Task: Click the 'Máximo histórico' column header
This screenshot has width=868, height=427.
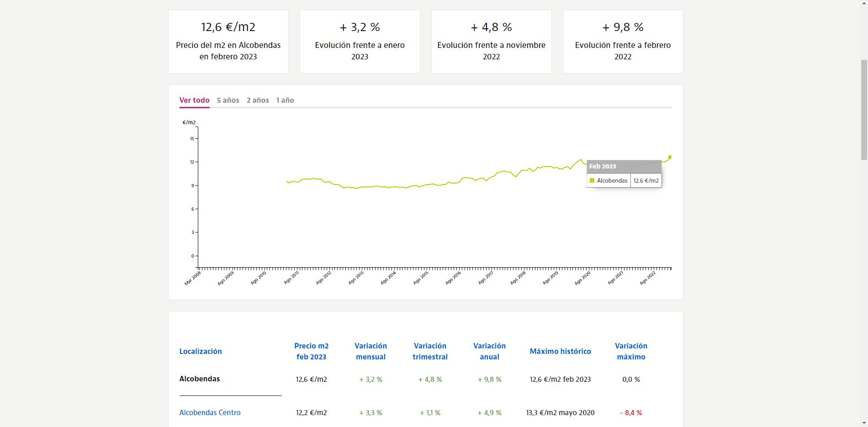Action: tap(560, 351)
